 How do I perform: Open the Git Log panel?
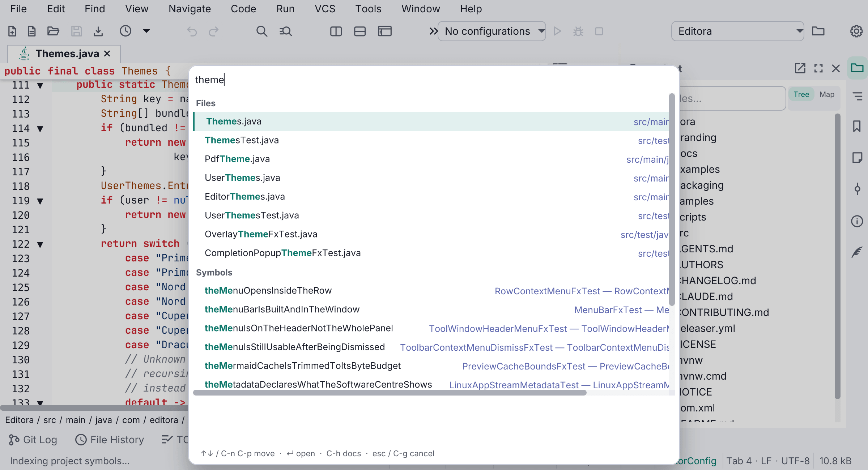coord(33,440)
